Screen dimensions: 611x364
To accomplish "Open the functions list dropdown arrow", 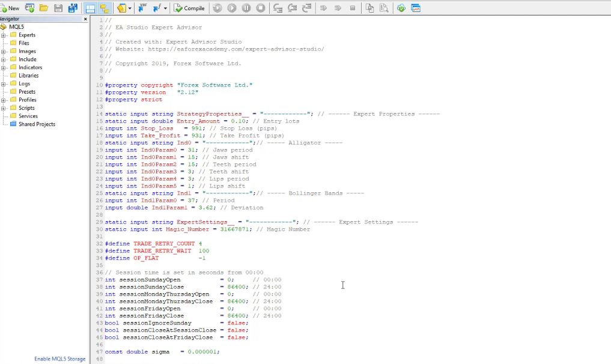I will pos(165,8).
